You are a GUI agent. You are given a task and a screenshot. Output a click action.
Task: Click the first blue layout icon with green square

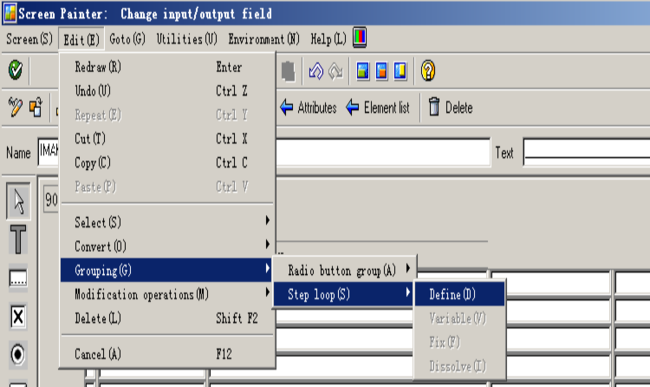tap(363, 71)
